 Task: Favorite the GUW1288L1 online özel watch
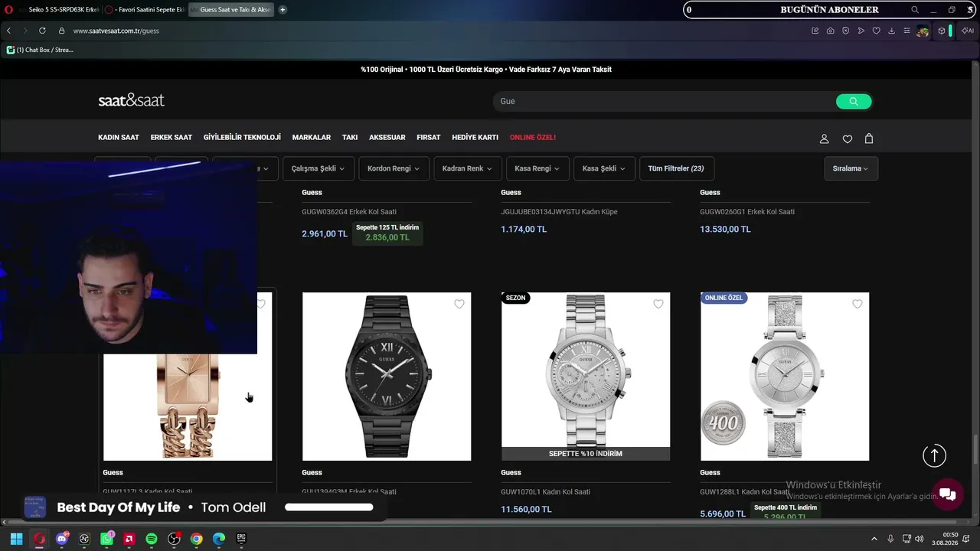tap(857, 304)
